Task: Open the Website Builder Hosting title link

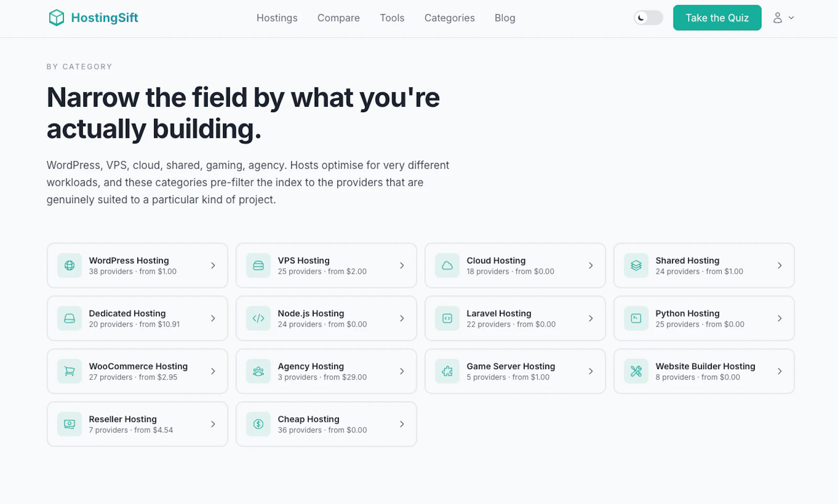Action: click(x=705, y=366)
